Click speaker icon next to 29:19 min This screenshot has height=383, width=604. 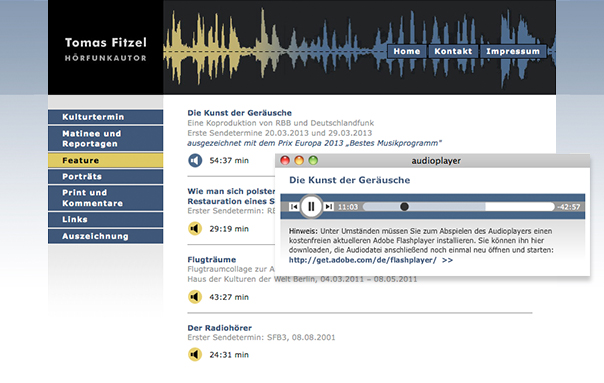[x=195, y=228]
